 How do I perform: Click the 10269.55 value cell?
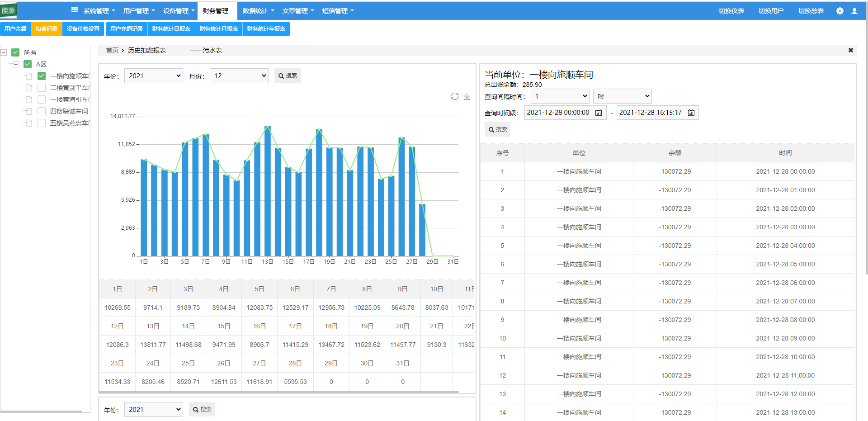tap(118, 307)
